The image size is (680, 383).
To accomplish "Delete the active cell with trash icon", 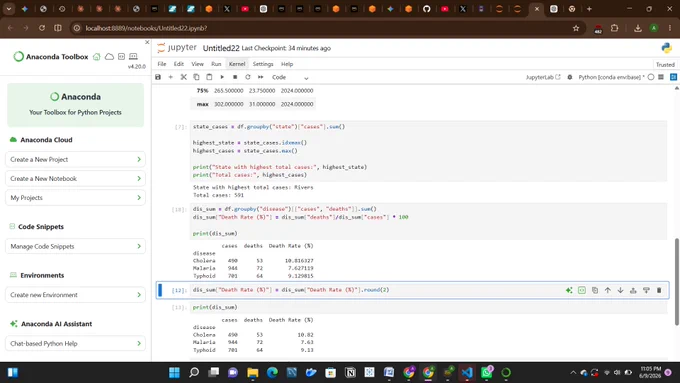I will point(659,290).
